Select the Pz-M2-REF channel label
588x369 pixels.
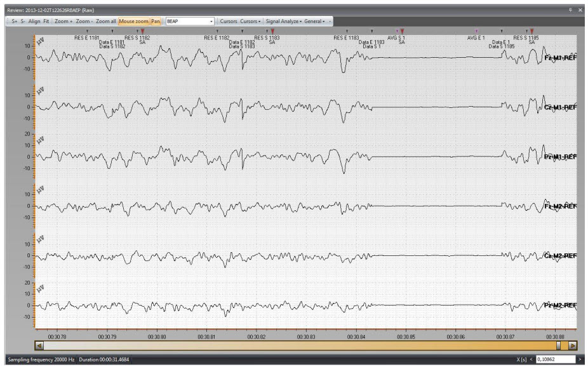[560, 305]
